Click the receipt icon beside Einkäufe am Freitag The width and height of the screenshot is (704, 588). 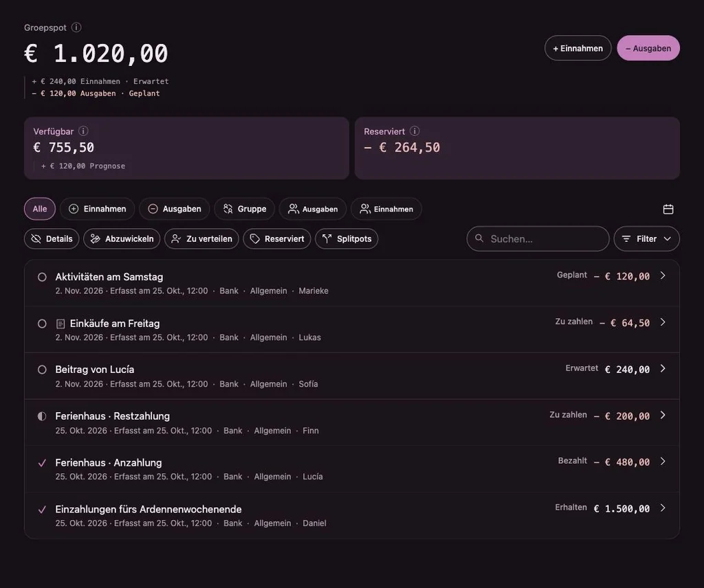pyautogui.click(x=60, y=324)
